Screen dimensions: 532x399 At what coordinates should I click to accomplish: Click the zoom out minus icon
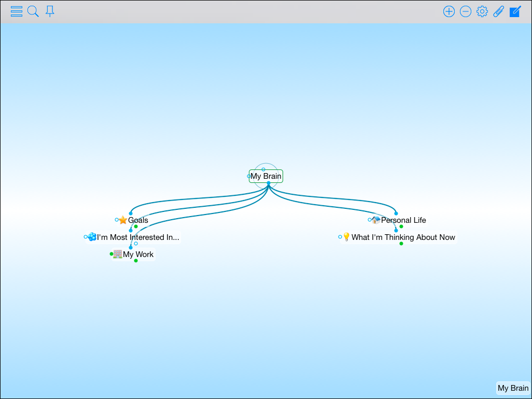(x=466, y=11)
